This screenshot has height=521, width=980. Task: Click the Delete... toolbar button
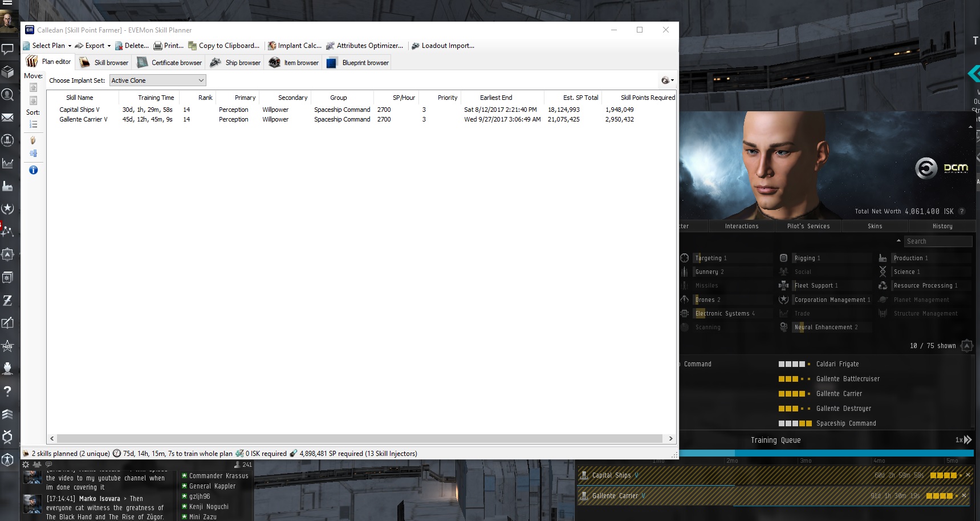[132, 46]
